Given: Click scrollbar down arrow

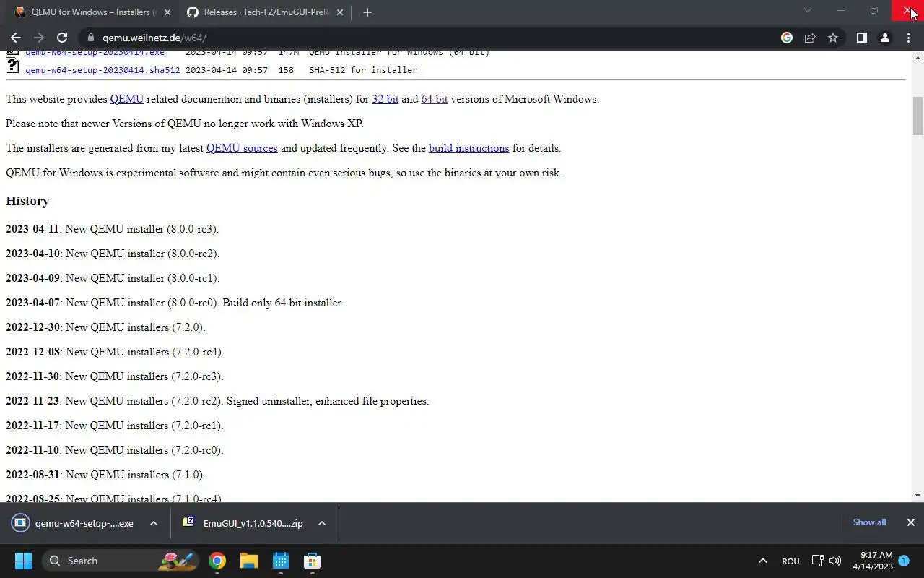Looking at the screenshot, I should (918, 496).
